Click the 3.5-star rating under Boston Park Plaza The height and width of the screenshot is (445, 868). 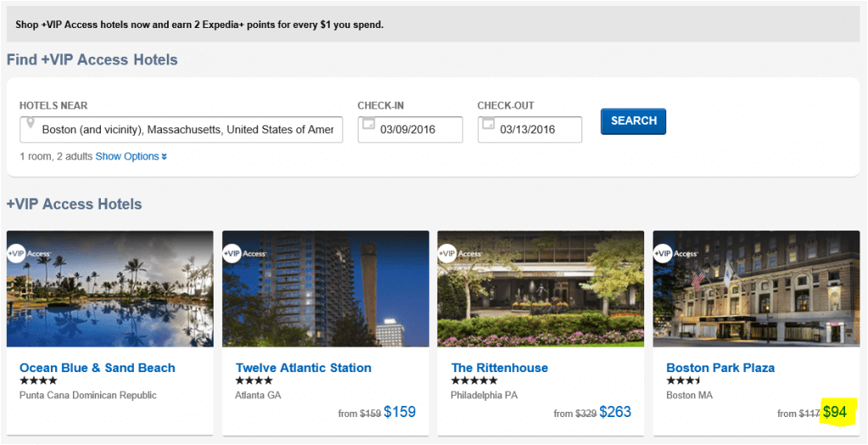pos(683,381)
